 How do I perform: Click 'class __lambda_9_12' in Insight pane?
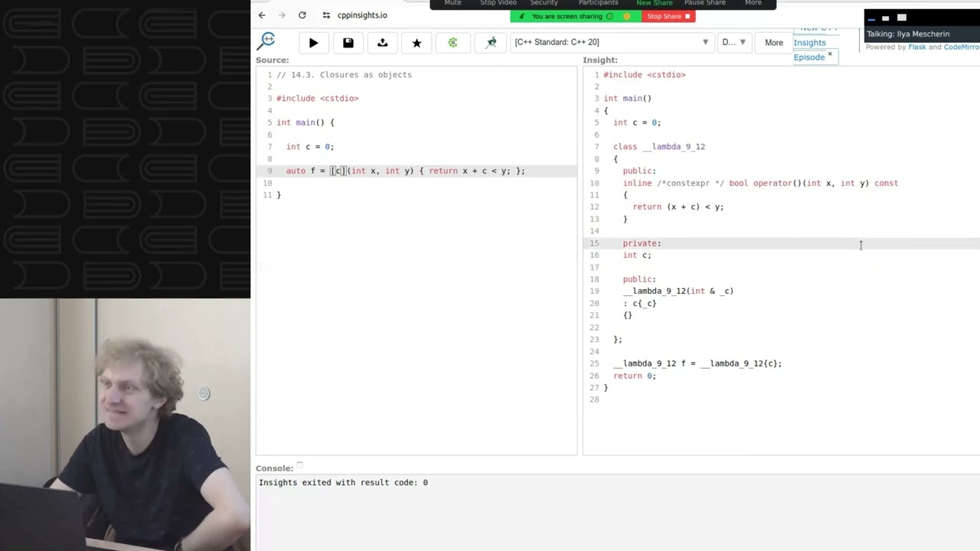click(658, 147)
